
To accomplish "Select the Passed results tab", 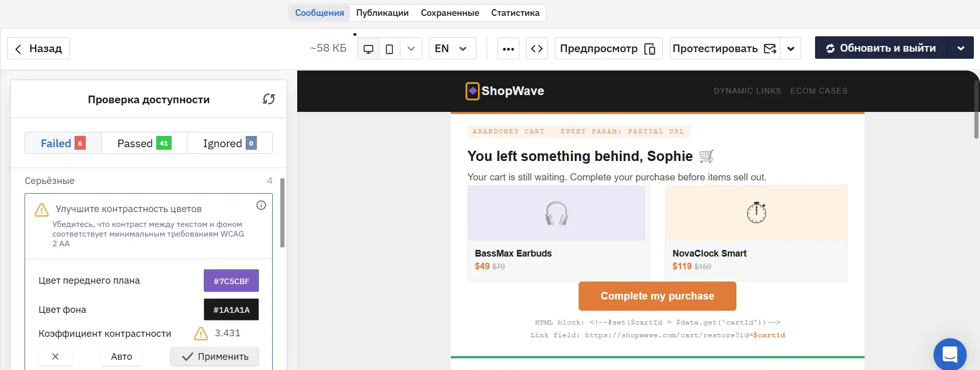I will click(x=145, y=143).
